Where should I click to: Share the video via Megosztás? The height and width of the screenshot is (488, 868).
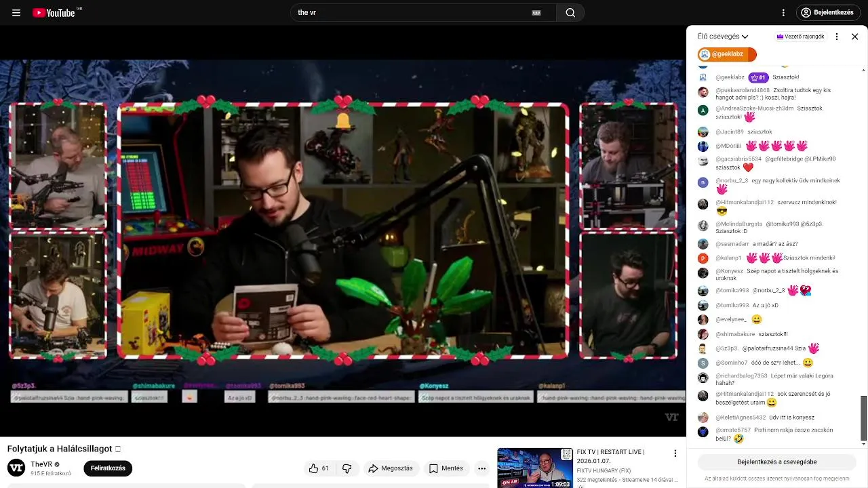391,468
